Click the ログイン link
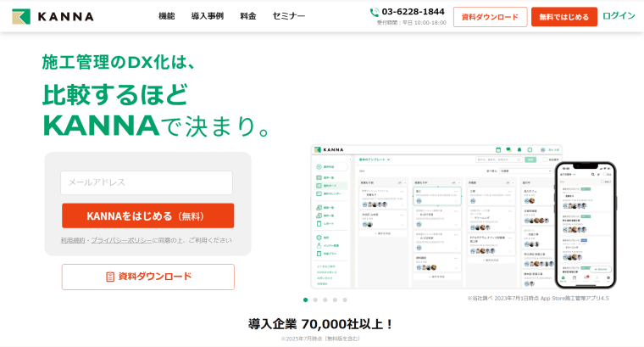The image size is (644, 347). tap(619, 16)
